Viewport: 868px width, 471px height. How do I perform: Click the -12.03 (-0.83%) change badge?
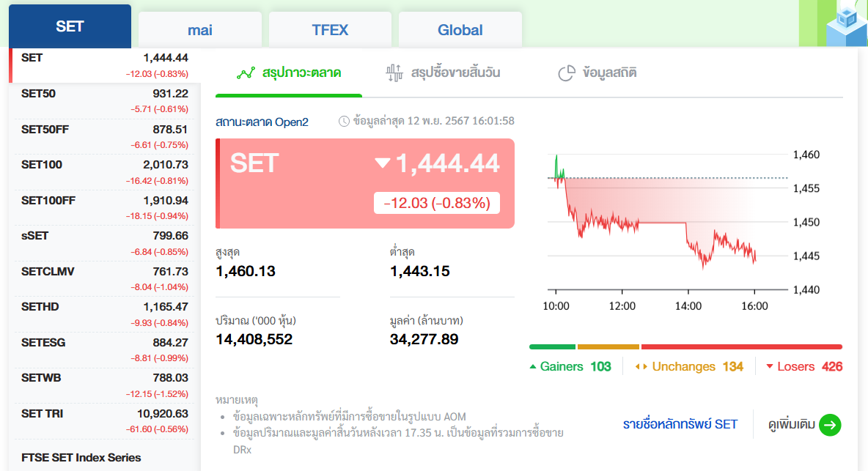[x=437, y=203]
